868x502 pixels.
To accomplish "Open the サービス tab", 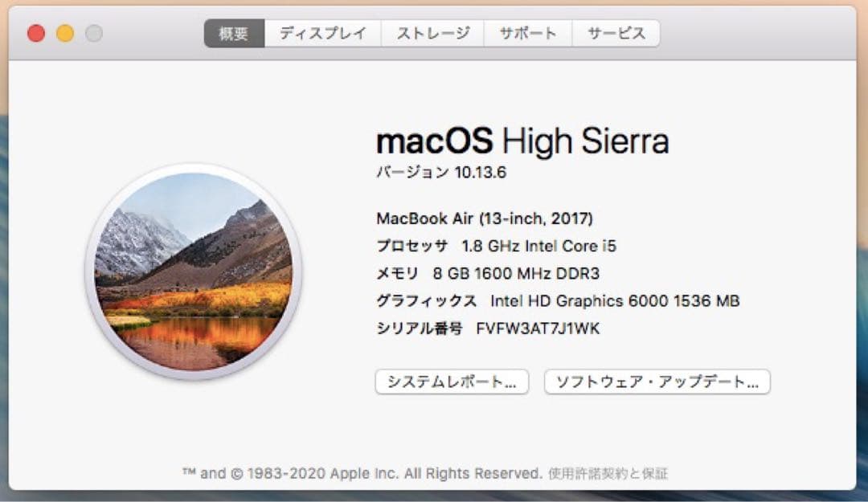I will click(616, 34).
